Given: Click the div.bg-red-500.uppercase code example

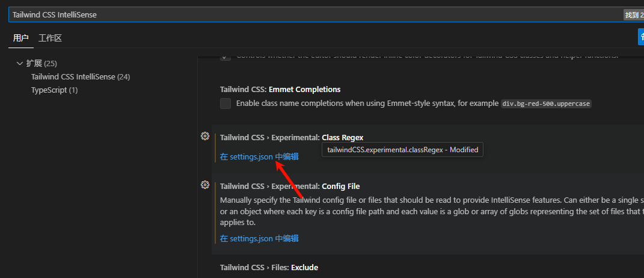Looking at the screenshot, I should [547, 103].
